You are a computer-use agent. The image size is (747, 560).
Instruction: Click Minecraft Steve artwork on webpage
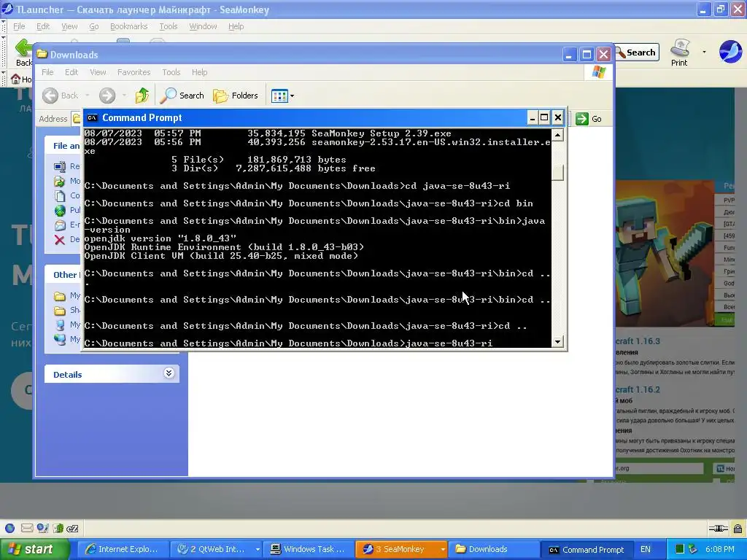[x=665, y=252]
